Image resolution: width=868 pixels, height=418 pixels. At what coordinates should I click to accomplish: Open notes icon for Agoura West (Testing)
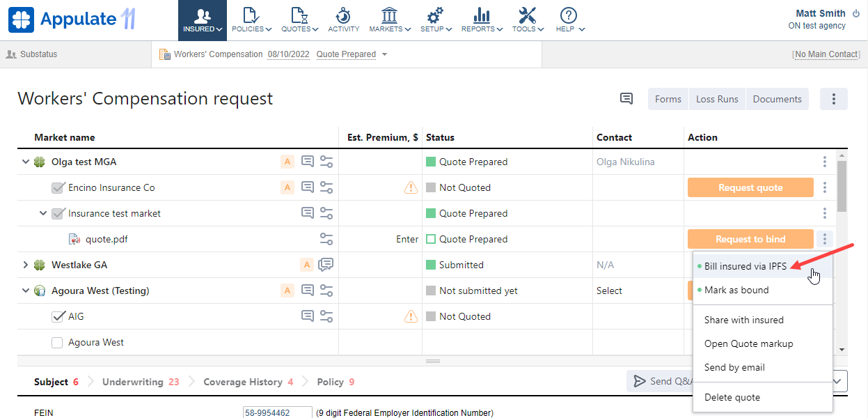(308, 291)
